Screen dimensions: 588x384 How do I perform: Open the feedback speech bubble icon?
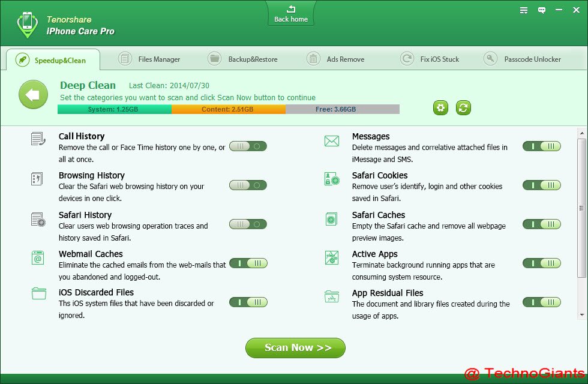542,11
